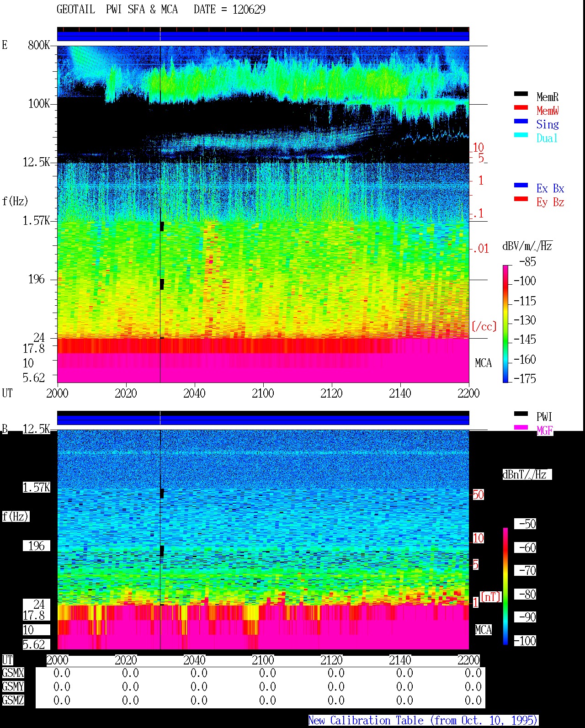Select the "GSMZ" row label
The height and width of the screenshot is (728, 585).
[13, 701]
